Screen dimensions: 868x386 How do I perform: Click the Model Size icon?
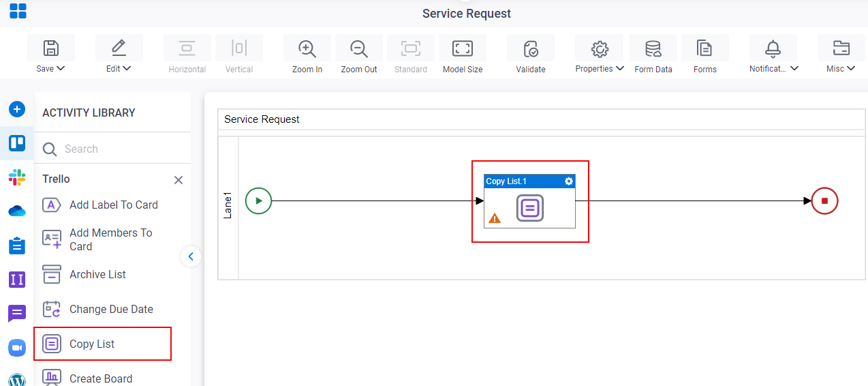(463, 48)
